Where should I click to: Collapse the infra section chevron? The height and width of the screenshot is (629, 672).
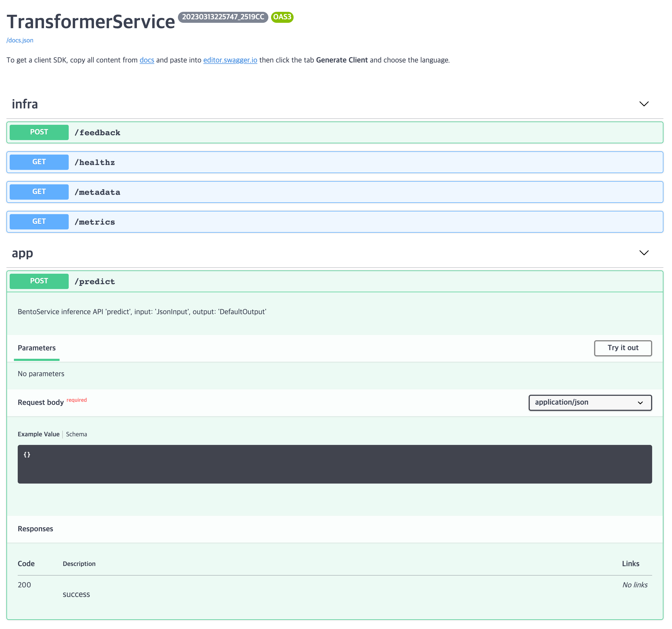coord(644,104)
